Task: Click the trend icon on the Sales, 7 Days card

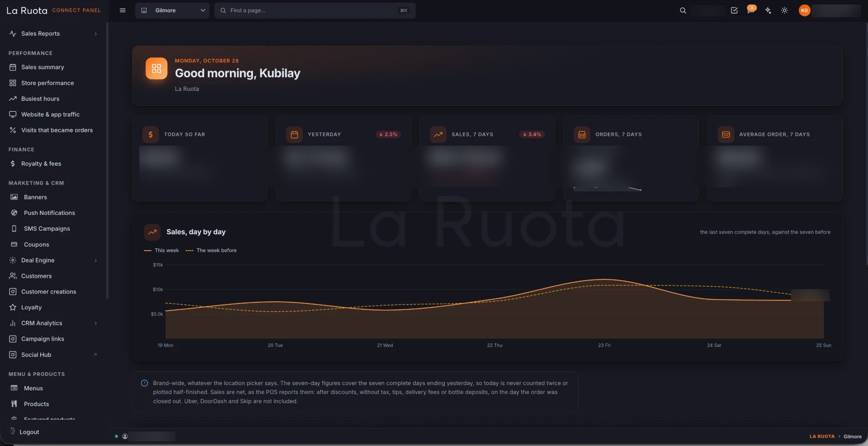Action: (438, 134)
